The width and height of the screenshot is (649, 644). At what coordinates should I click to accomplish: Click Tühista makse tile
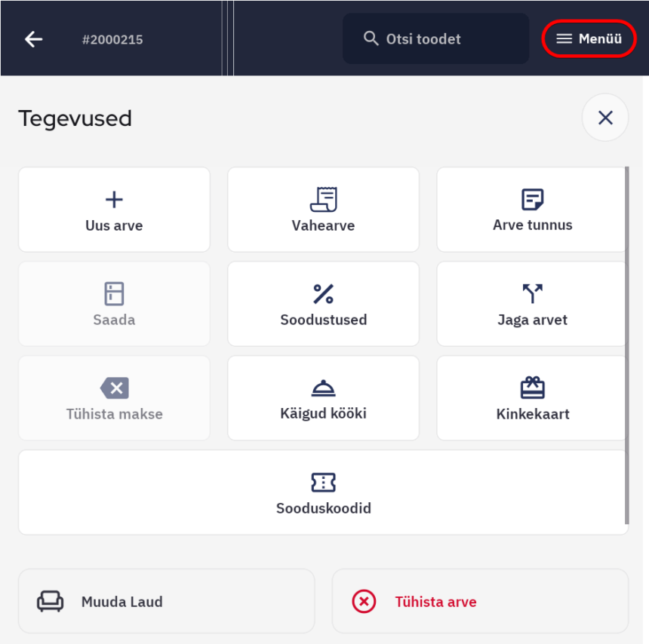[114, 398]
